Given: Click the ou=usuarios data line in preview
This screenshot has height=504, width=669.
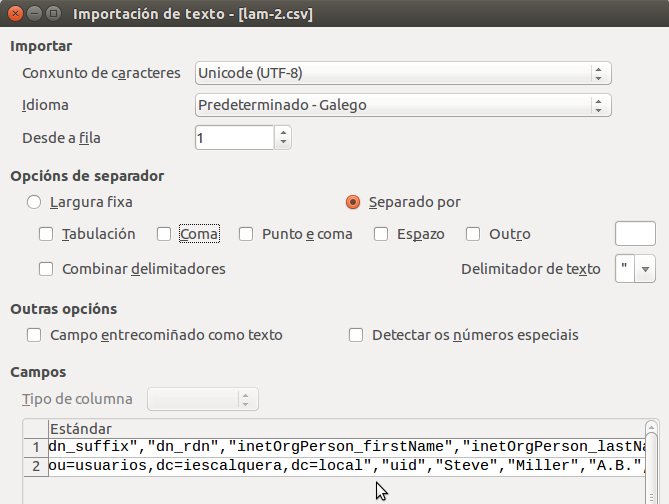Looking at the screenshot, I should 346,465.
